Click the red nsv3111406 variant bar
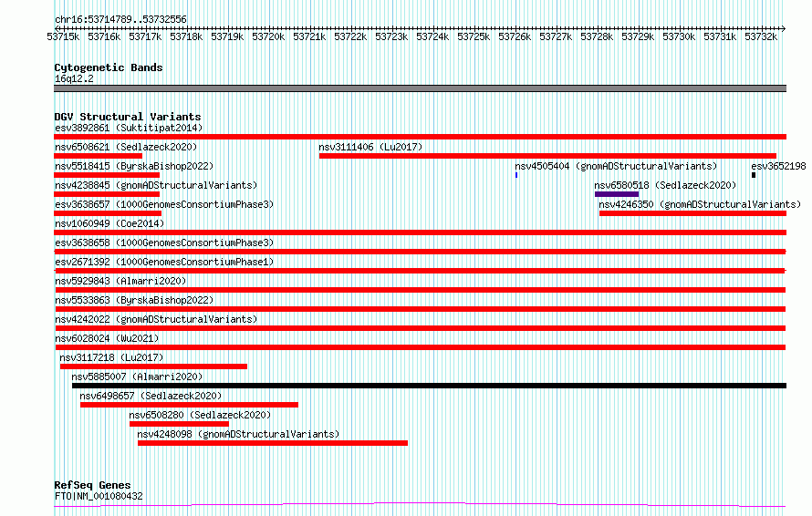The height and width of the screenshot is (516, 812). (x=548, y=156)
